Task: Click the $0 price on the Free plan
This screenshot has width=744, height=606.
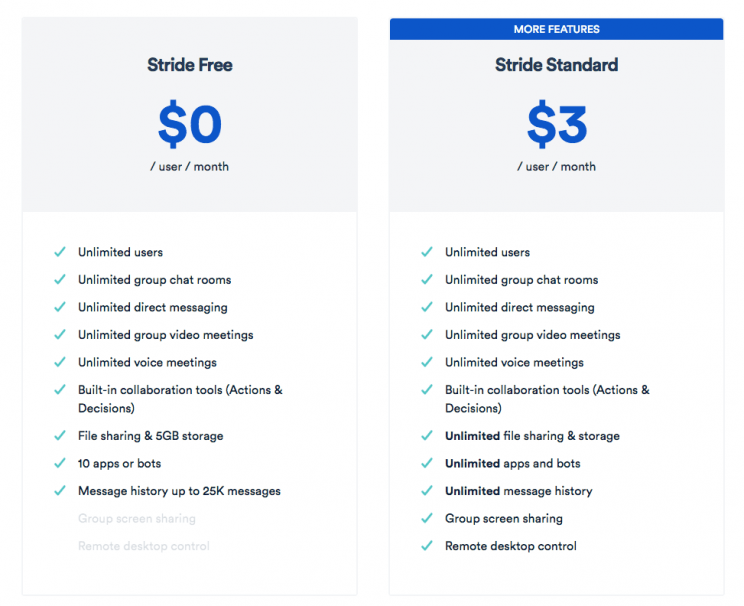Action: pyautogui.click(x=189, y=125)
